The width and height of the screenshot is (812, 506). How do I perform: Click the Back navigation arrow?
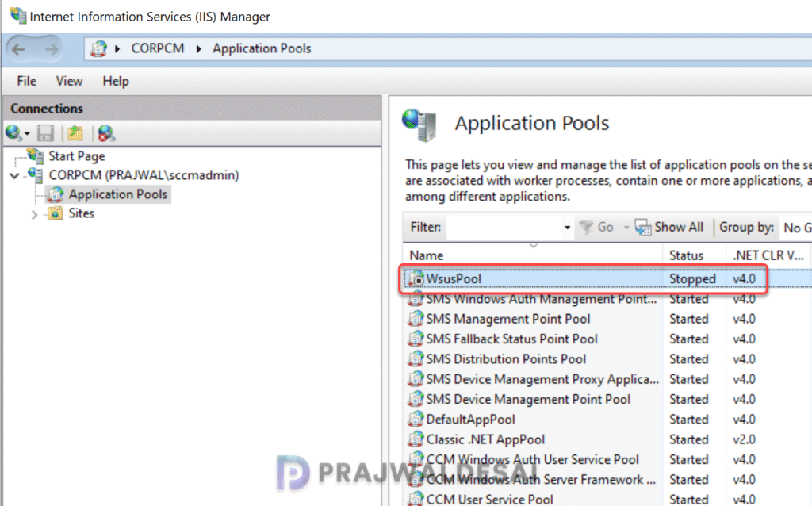[19, 49]
